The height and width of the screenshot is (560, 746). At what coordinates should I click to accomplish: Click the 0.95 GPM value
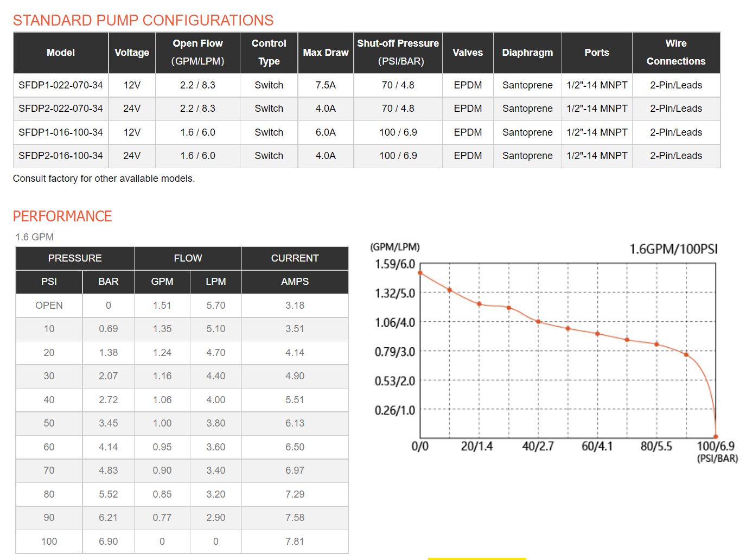162,447
